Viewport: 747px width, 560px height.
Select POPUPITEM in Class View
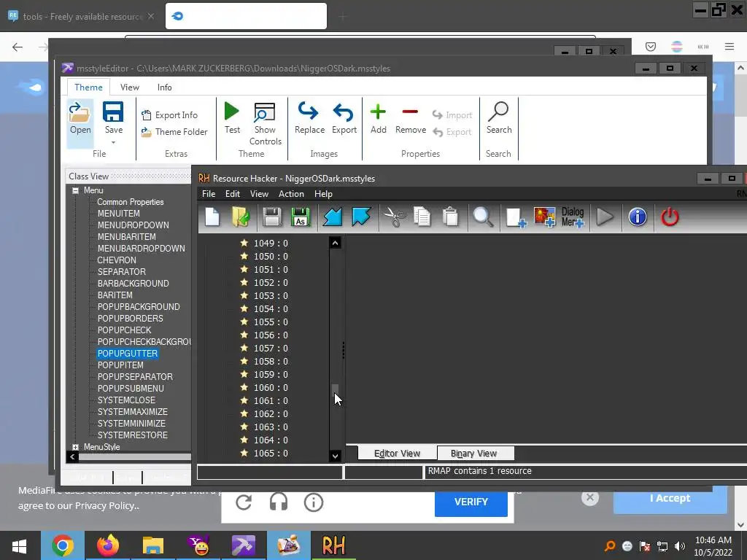pyautogui.click(x=120, y=365)
